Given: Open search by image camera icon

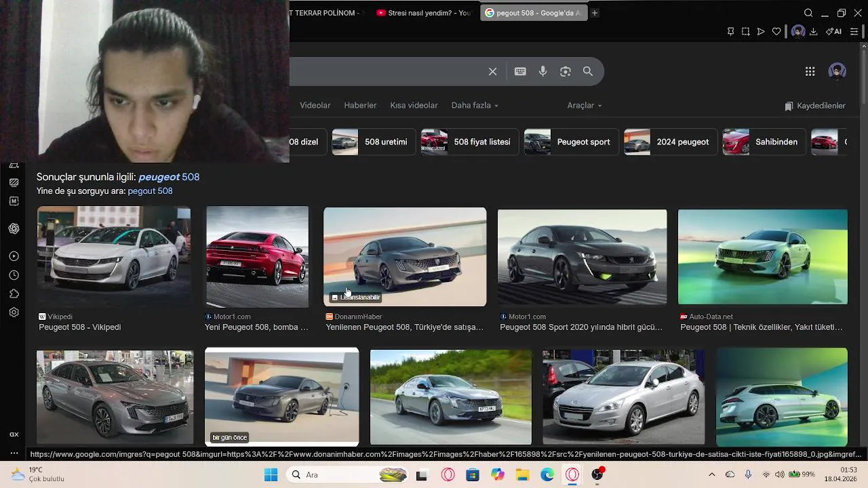Looking at the screenshot, I should [x=566, y=71].
